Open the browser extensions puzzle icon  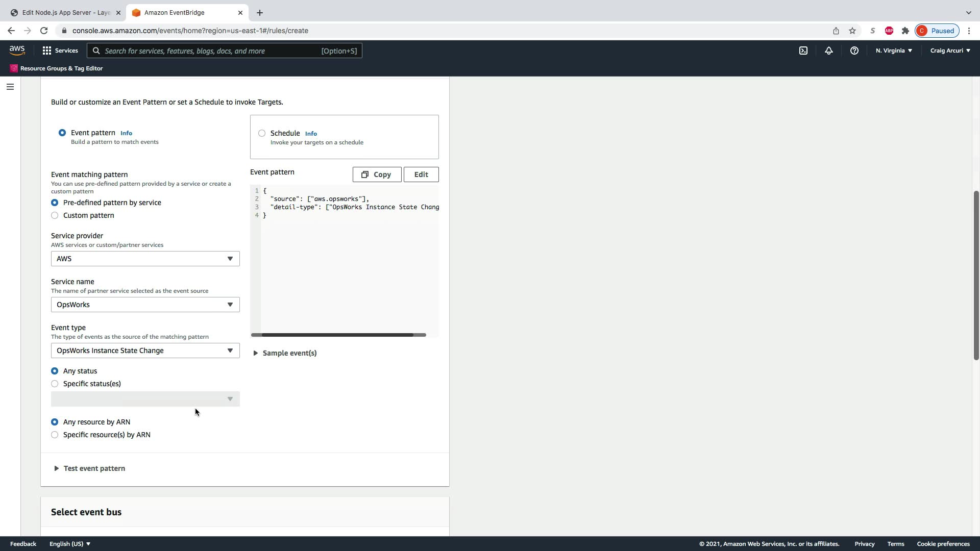tap(905, 31)
